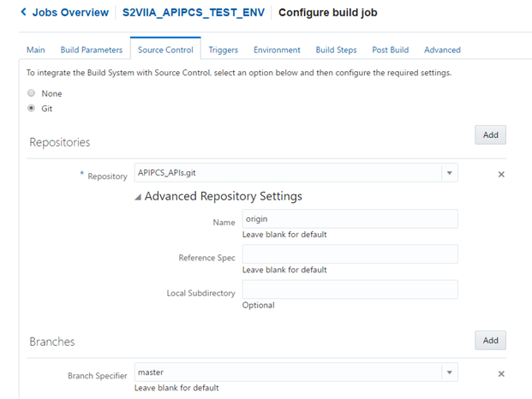Open the Repository dropdown list
532x399 pixels.
(x=449, y=174)
